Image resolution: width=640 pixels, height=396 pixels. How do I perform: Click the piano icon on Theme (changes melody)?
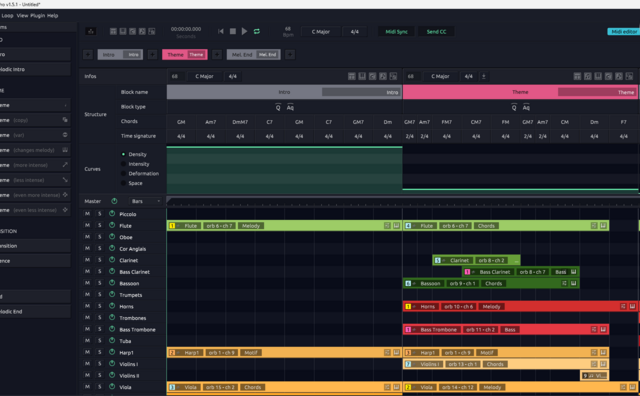[x=65, y=150]
